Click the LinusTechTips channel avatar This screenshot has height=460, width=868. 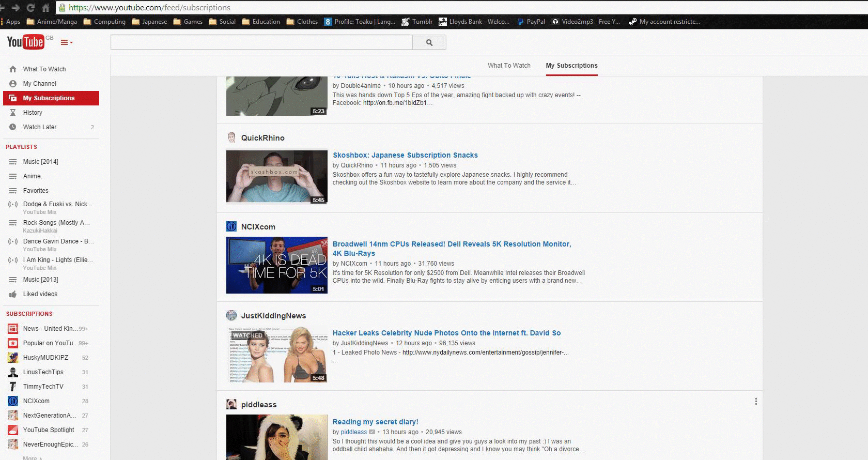coord(13,372)
